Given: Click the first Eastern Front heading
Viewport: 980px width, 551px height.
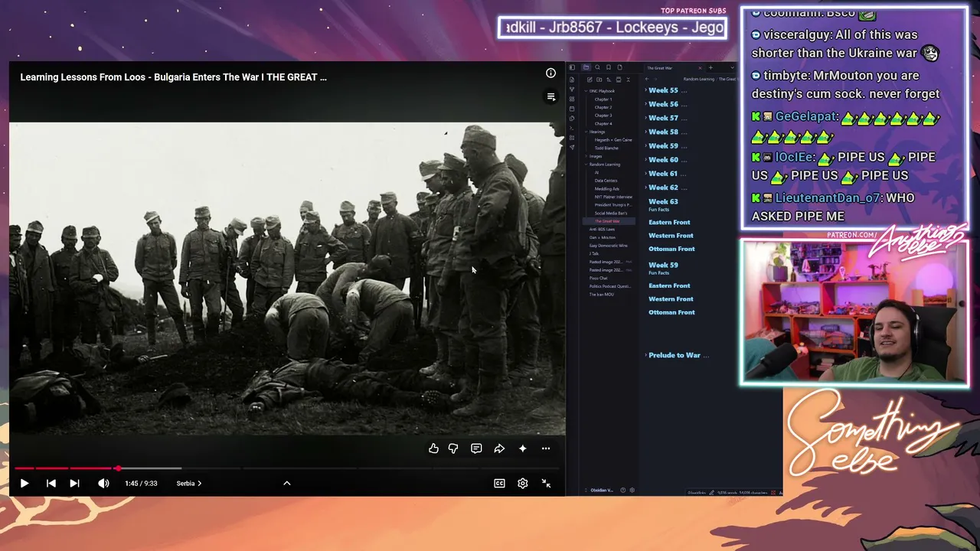Looking at the screenshot, I should click(x=669, y=223).
